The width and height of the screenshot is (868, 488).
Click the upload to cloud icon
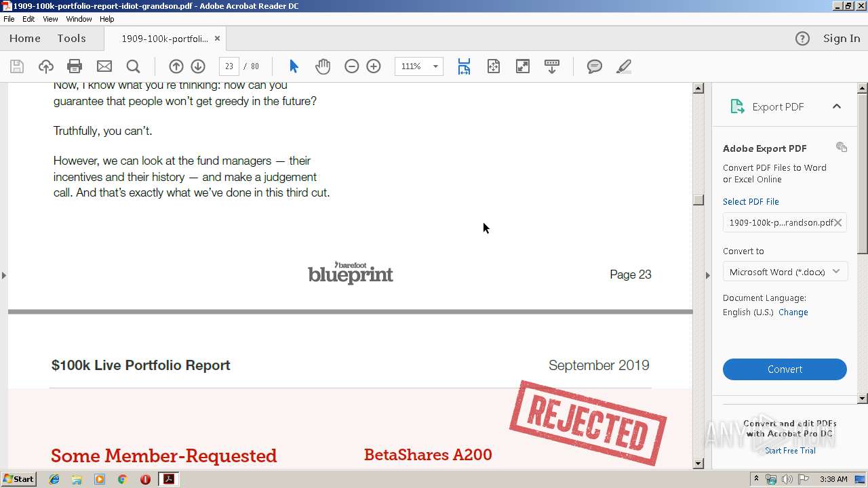coord(46,66)
